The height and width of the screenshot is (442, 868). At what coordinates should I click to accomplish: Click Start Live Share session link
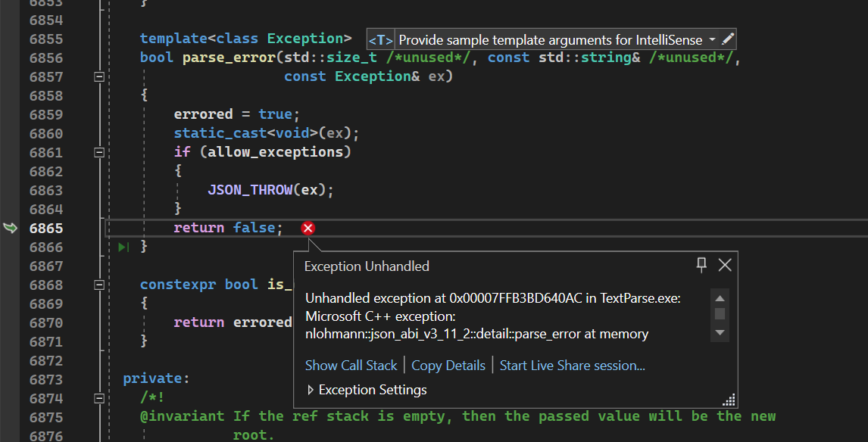click(573, 365)
